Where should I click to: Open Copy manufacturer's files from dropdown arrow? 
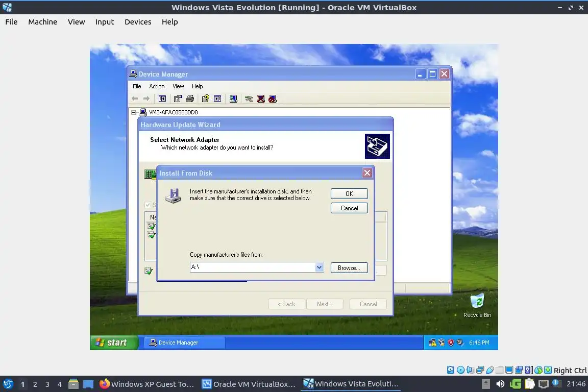click(319, 267)
